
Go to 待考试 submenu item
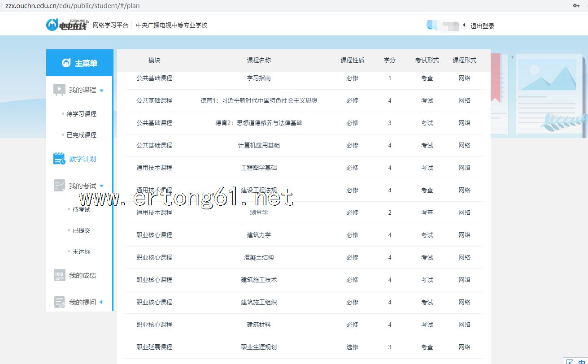point(81,209)
